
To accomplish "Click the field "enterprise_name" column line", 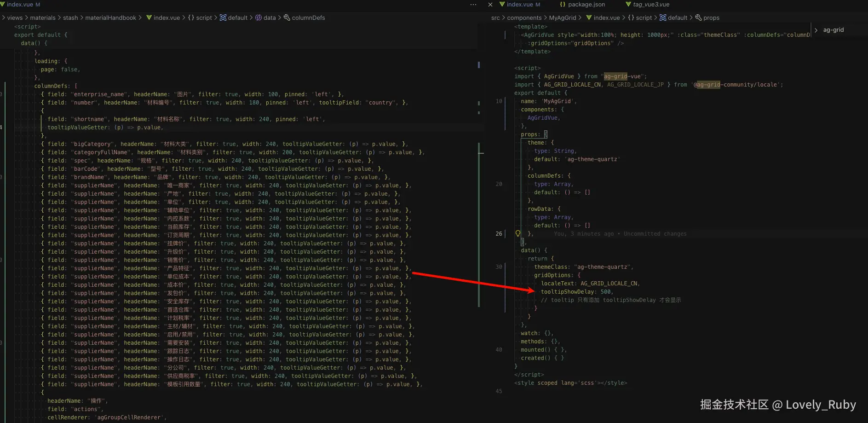I will [192, 94].
